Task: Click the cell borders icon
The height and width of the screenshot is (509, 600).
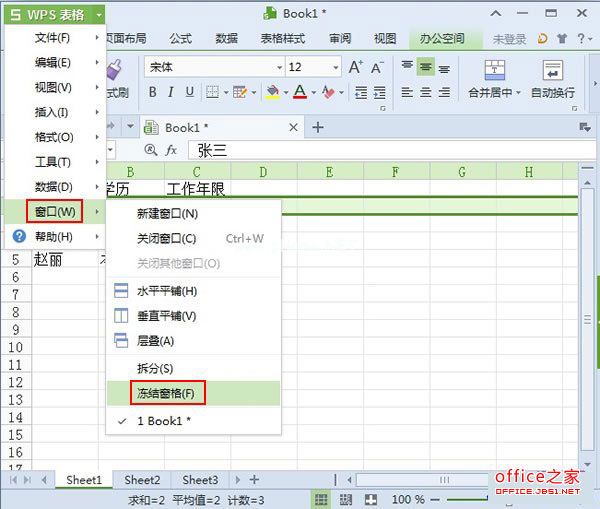Action: [x=212, y=92]
